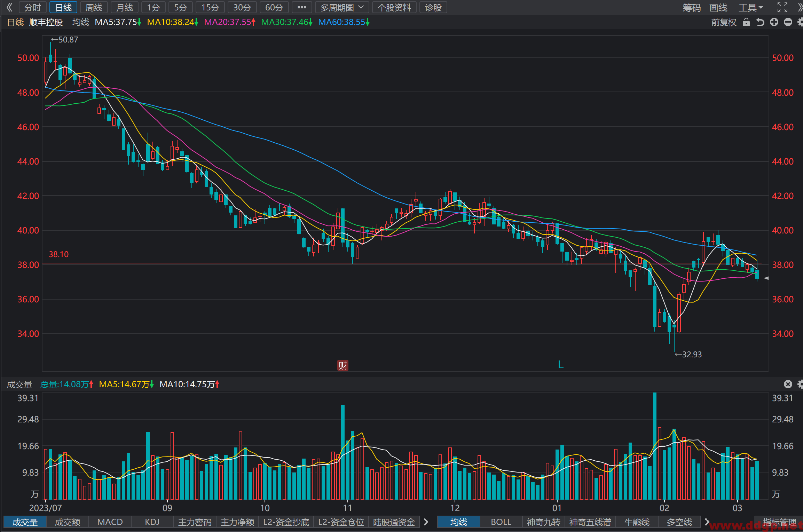Select the 神奇五线谱 indicator tab
Viewport: 803px width, 532px height.
click(590, 522)
